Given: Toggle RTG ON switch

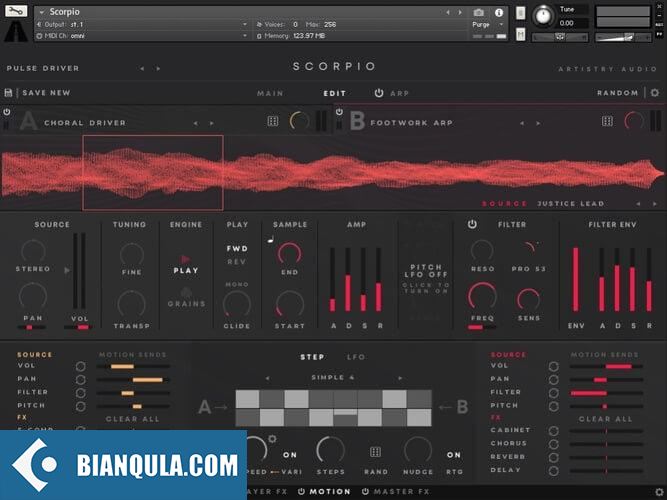Looking at the screenshot, I should (x=453, y=455).
